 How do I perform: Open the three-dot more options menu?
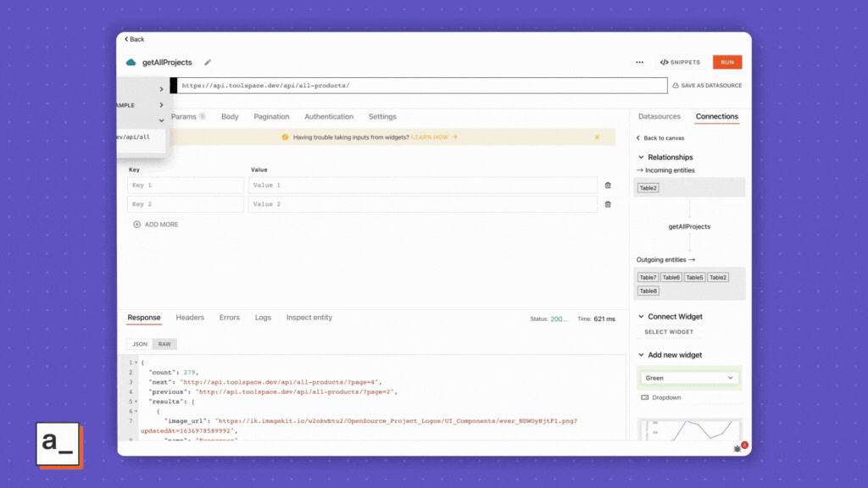coord(640,62)
